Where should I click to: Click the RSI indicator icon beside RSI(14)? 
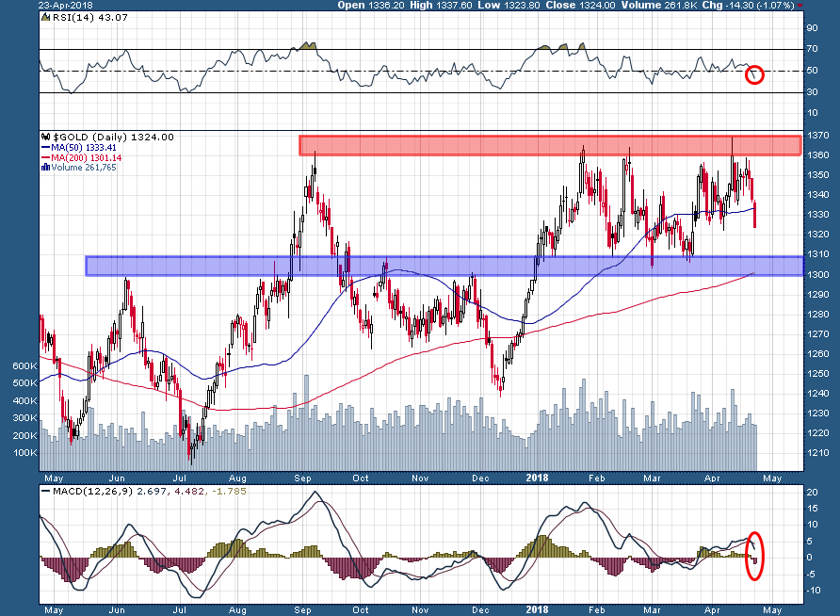[x=46, y=18]
